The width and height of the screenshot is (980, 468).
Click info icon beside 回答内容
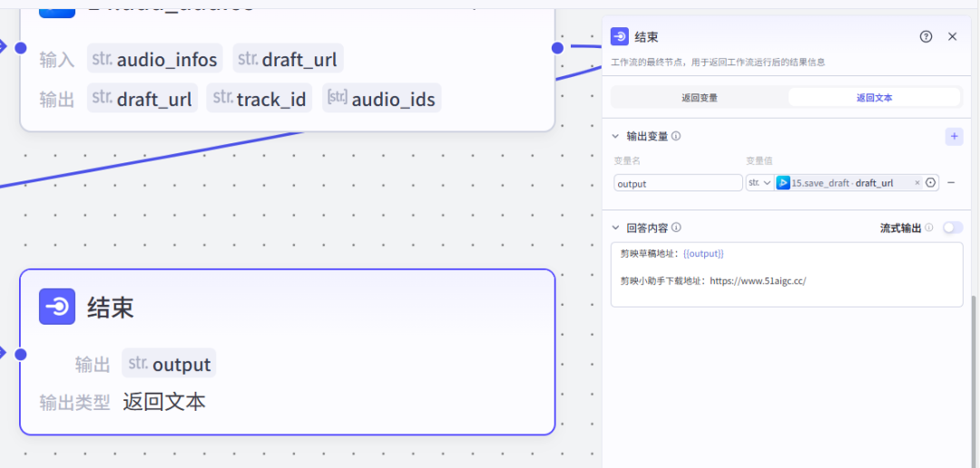pyautogui.click(x=676, y=228)
